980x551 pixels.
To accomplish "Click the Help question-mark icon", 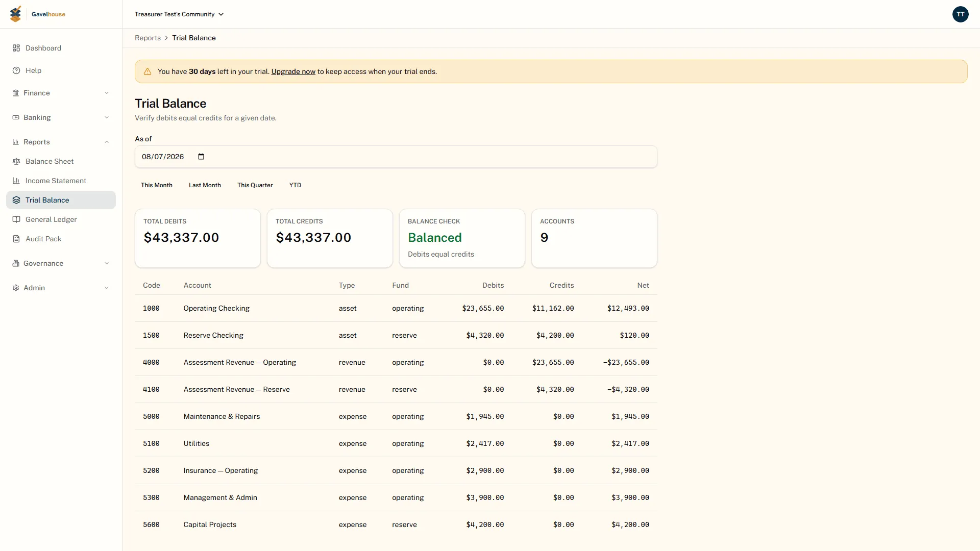I will pos(16,70).
